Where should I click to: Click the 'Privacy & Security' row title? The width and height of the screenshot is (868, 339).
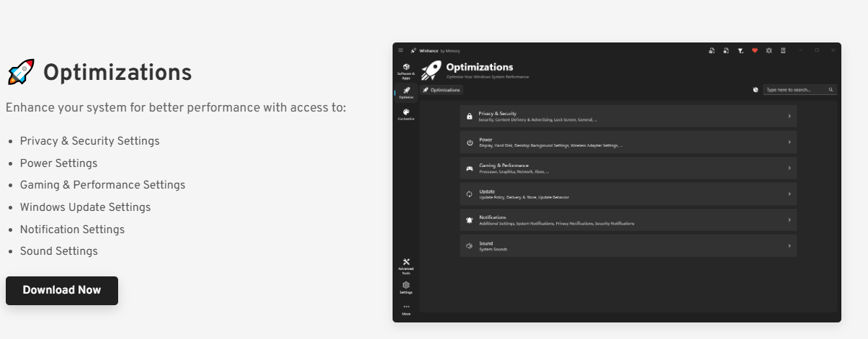click(498, 114)
